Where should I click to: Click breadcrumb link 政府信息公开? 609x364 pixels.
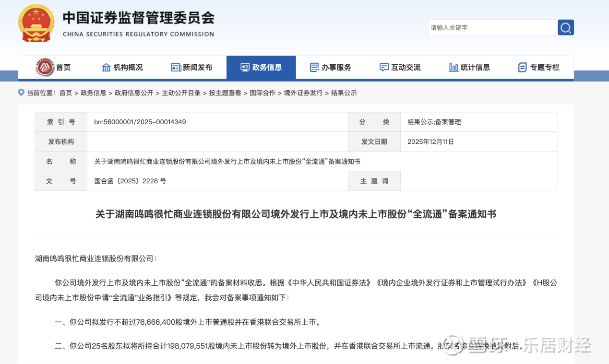134,93
